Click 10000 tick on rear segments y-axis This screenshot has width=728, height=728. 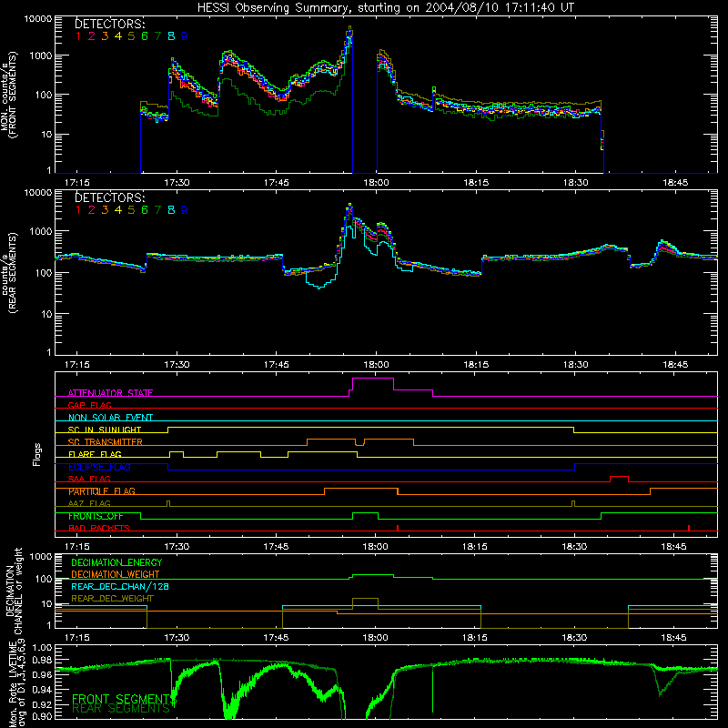(38, 192)
